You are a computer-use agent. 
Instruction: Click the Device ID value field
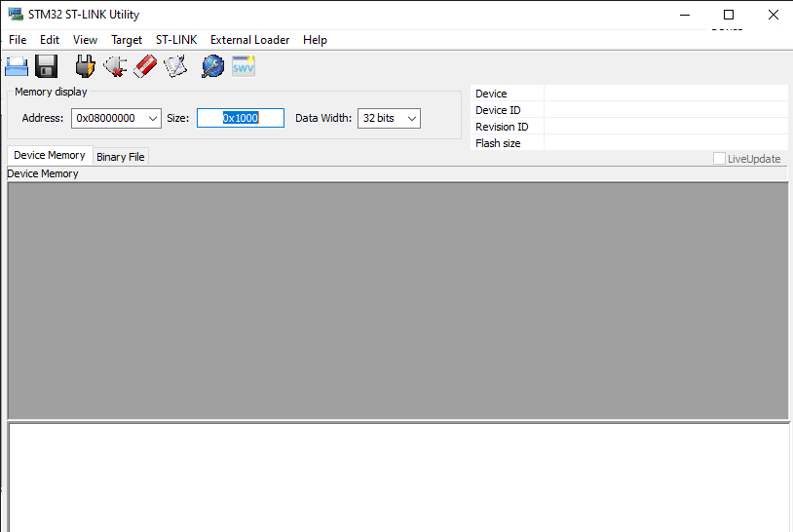tap(665, 110)
